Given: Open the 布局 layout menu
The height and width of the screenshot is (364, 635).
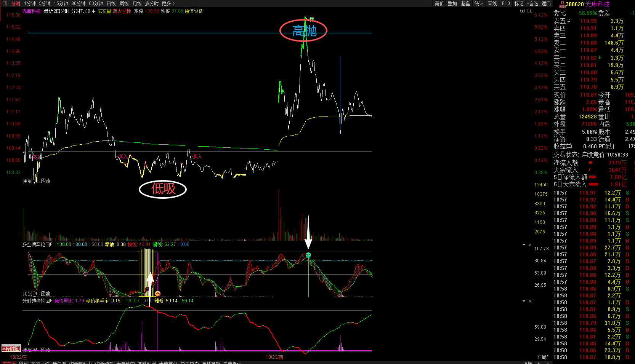Looking at the screenshot, I should [543, 357].
